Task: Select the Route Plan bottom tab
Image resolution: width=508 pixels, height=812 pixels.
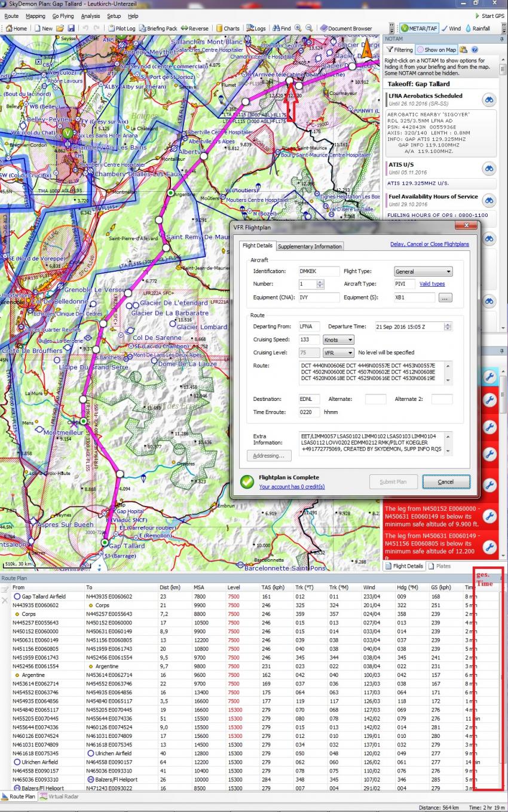Action: tap(19, 796)
